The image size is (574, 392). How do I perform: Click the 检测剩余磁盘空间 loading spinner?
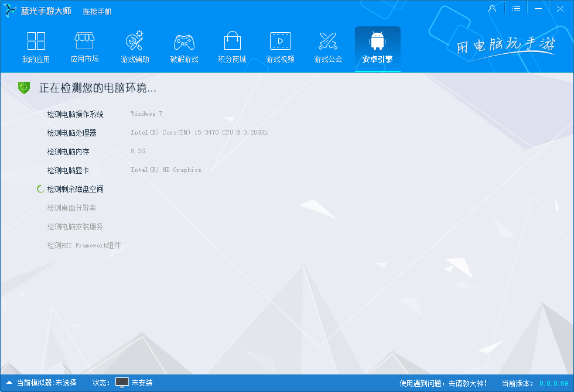(x=40, y=189)
